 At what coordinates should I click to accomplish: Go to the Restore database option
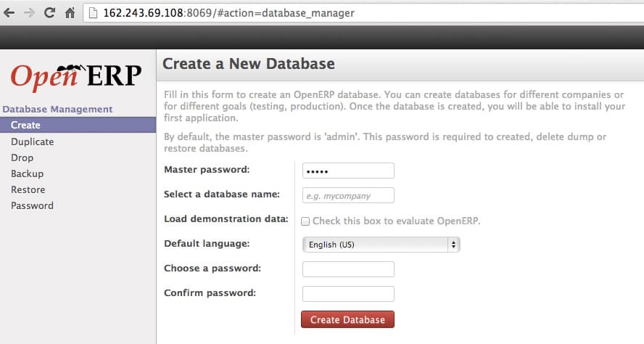tap(28, 189)
